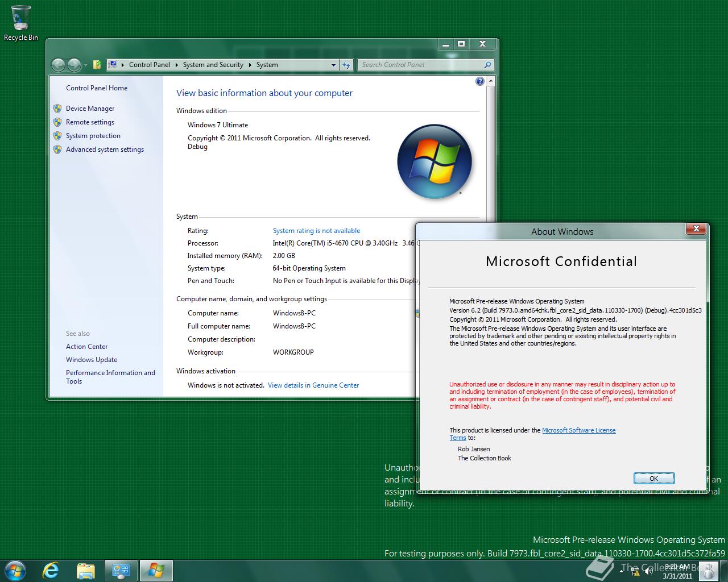Click shield icon beside System protection

point(57,135)
